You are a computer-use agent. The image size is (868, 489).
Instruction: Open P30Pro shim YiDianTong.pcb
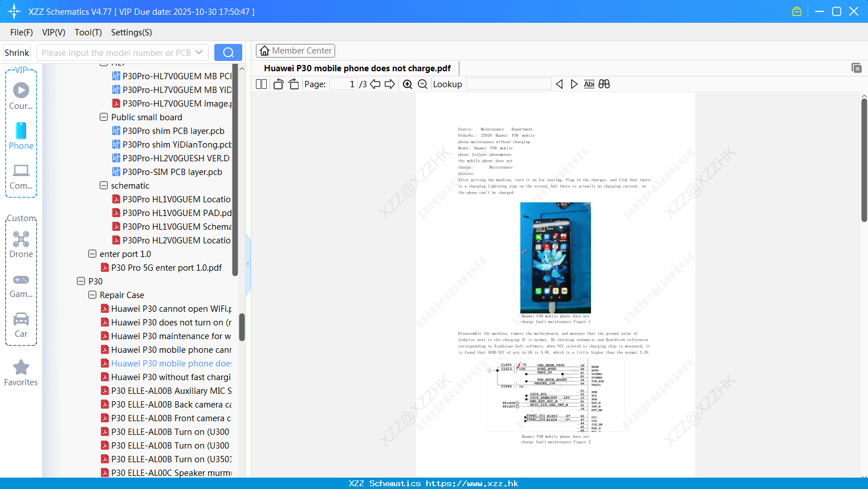[172, 144]
